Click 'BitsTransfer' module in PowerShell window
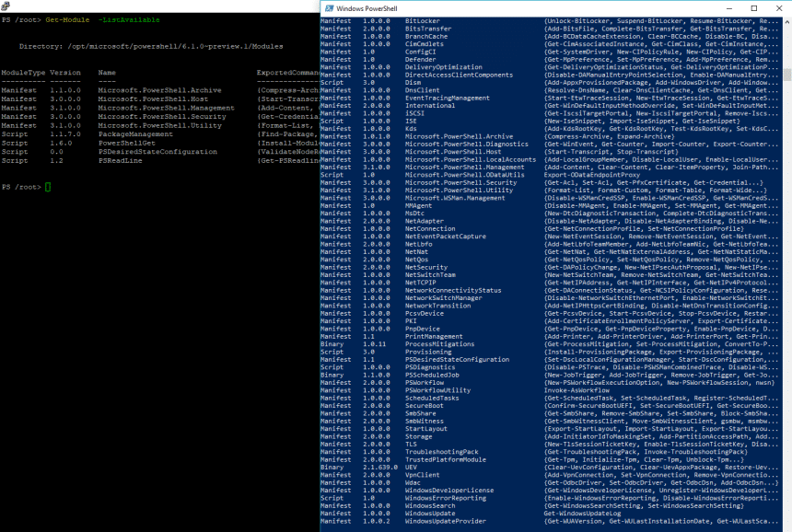 (x=428, y=29)
